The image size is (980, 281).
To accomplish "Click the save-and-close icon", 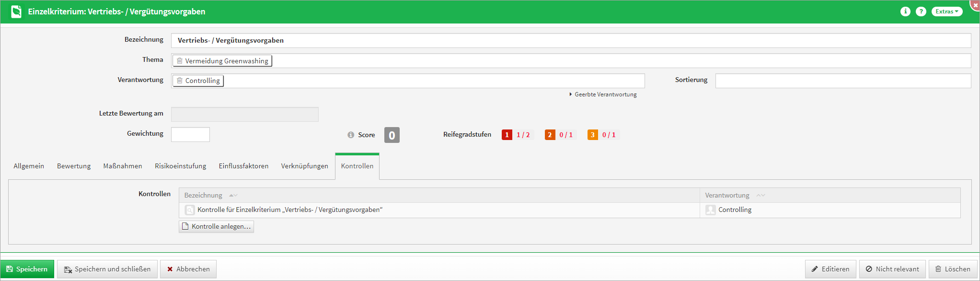I will click(68, 269).
